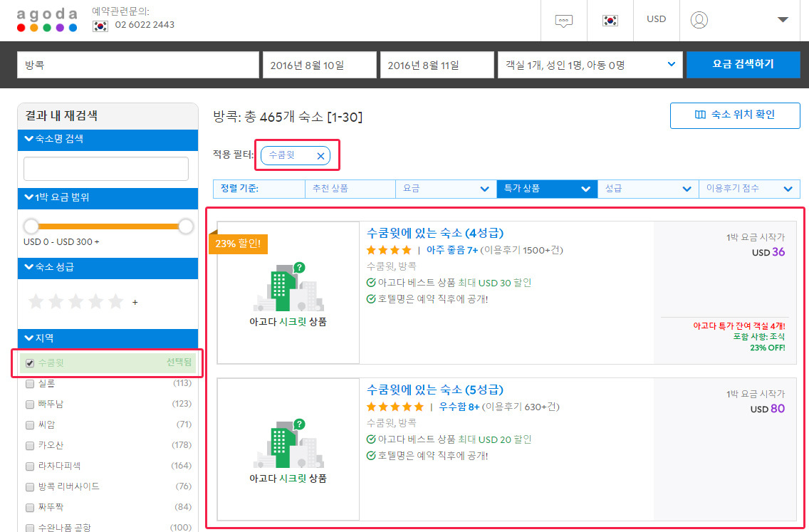Check the 빠뚜남 area checkbox
The height and width of the screenshot is (532, 809).
(x=29, y=404)
